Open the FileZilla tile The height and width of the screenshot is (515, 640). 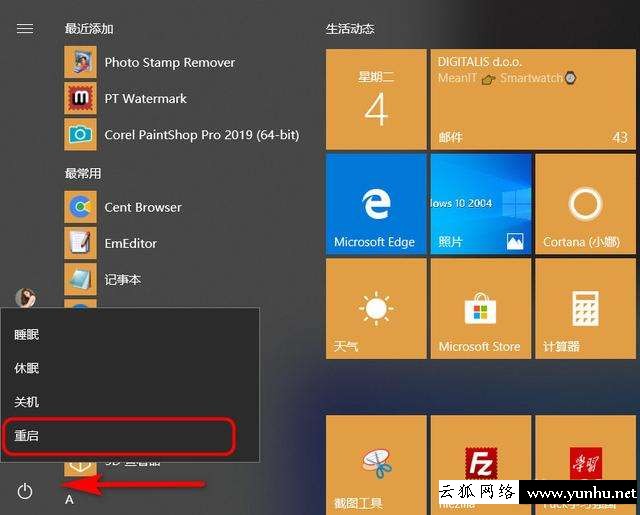click(x=481, y=465)
